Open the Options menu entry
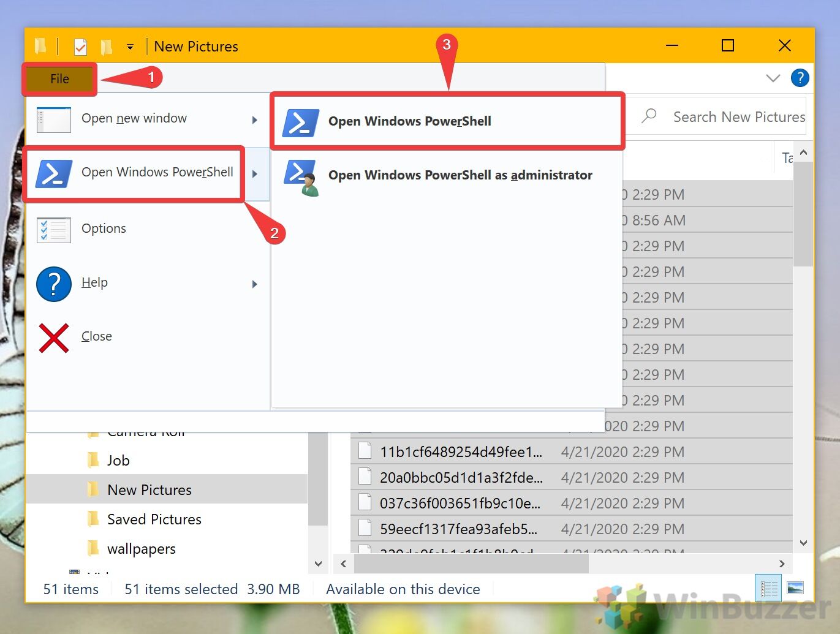 coord(148,228)
